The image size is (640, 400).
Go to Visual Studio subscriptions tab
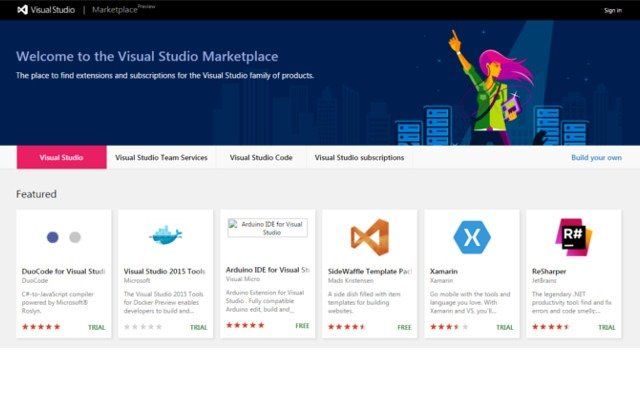[359, 158]
